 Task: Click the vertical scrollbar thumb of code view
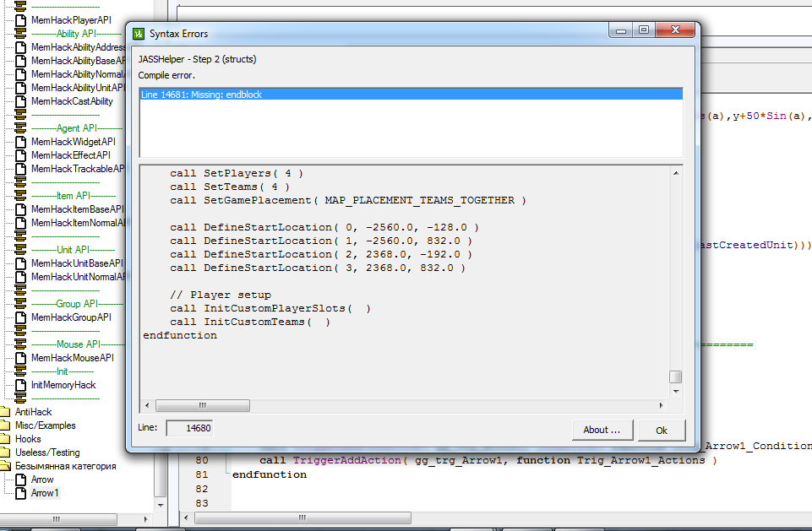click(x=675, y=377)
